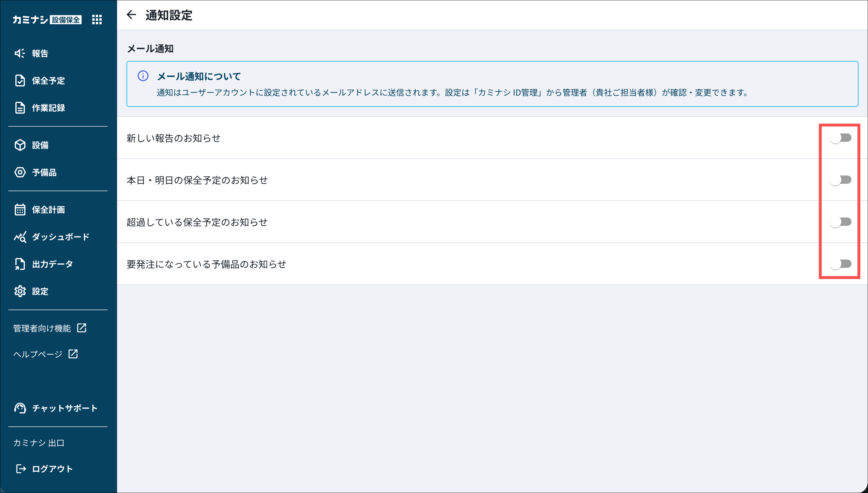Click the back arrow next to 通知設定

131,14
